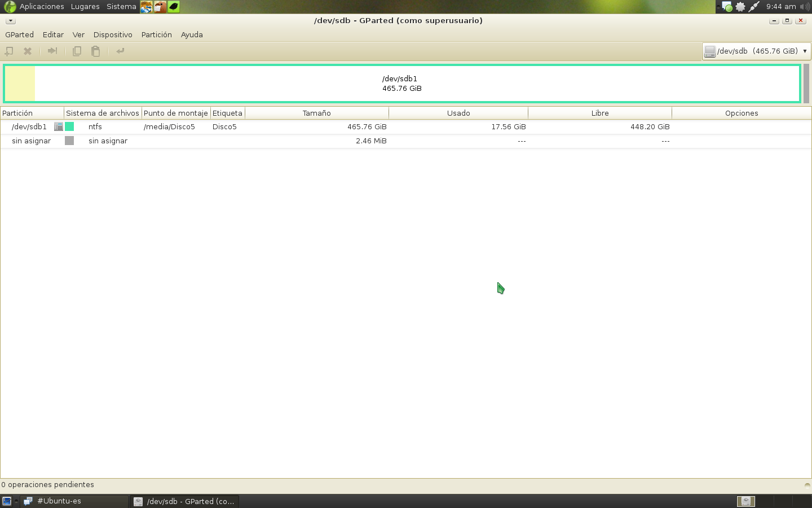Click the active workspace thumbnail in switcher

coord(746,501)
